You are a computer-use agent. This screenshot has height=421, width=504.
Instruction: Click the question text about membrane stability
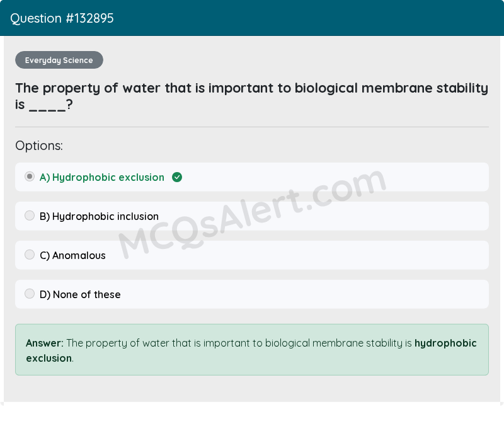252,96
